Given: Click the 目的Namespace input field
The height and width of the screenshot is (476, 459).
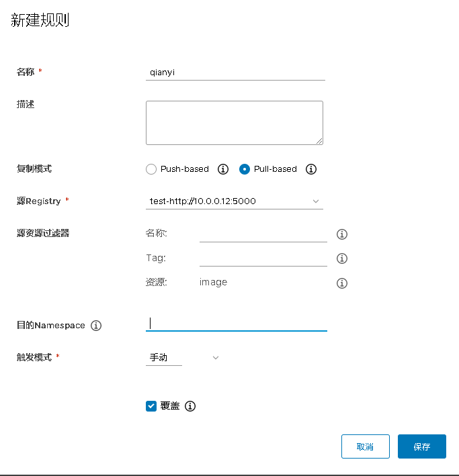Looking at the screenshot, I should point(236,323).
